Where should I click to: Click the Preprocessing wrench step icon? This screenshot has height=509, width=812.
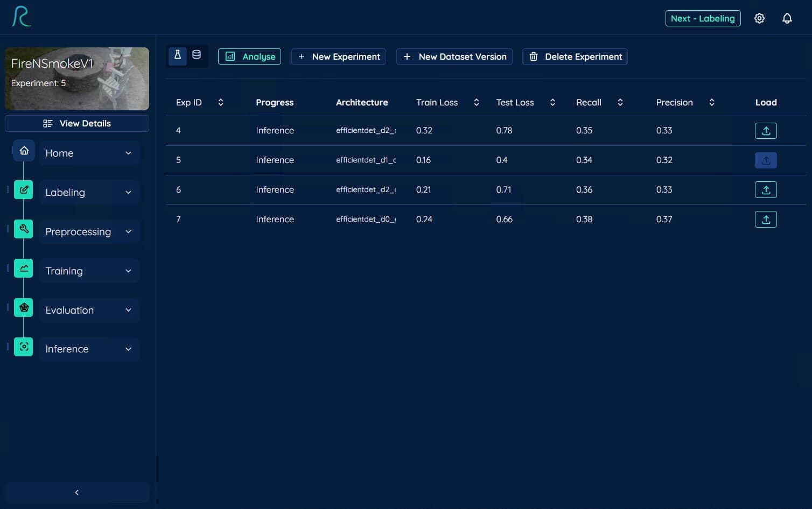24,229
